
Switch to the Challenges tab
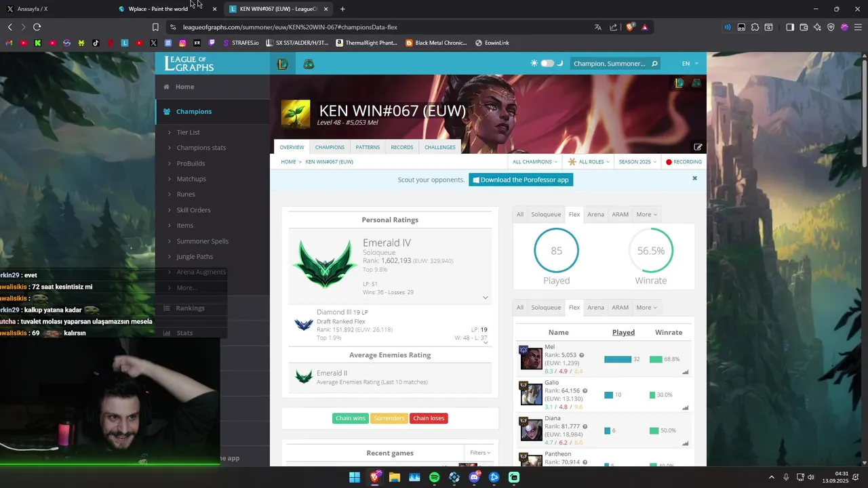coord(440,147)
